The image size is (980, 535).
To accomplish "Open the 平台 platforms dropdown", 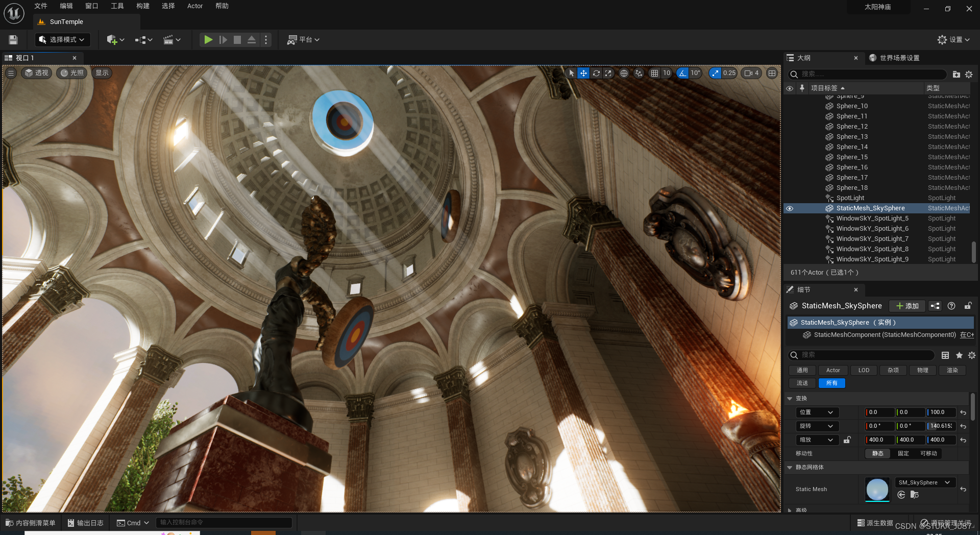I will tap(303, 40).
